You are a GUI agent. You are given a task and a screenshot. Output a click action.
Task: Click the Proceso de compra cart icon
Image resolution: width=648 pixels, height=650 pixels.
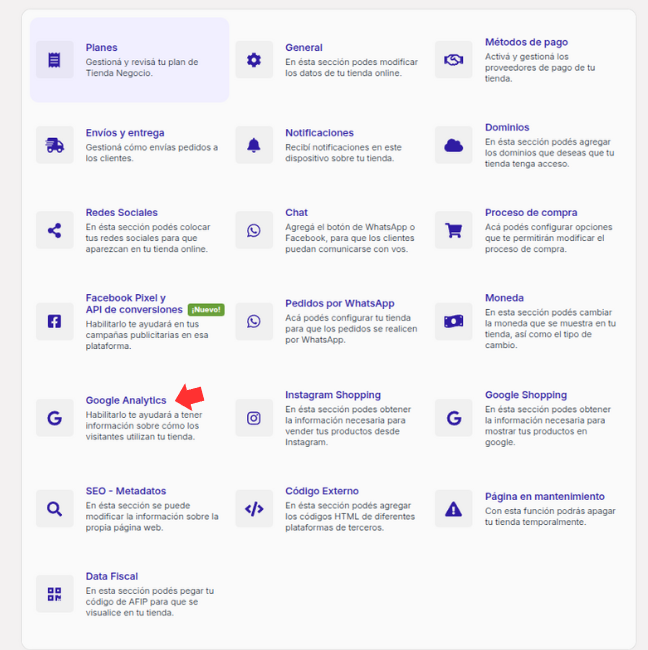click(453, 230)
